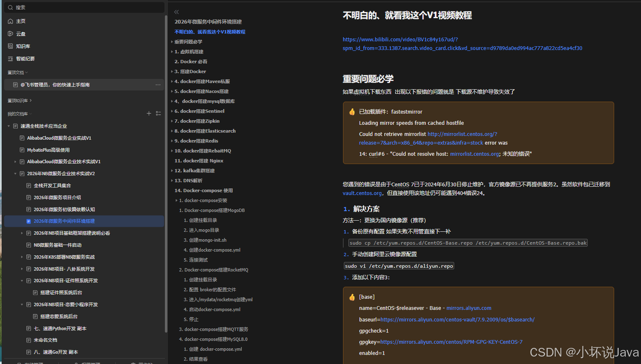Open pinned doc @飞书管理员,你的快速上手指南

coord(55,85)
